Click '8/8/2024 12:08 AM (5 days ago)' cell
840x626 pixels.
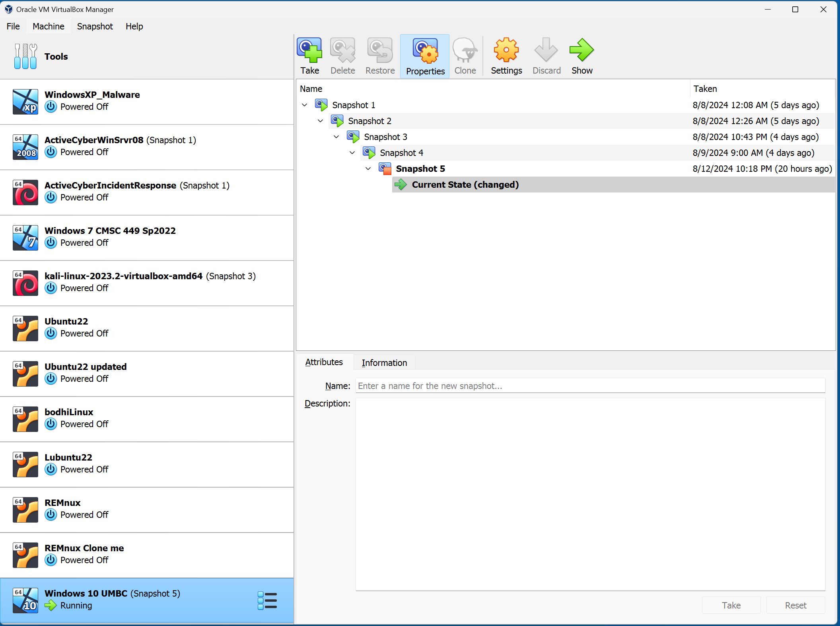(x=756, y=105)
